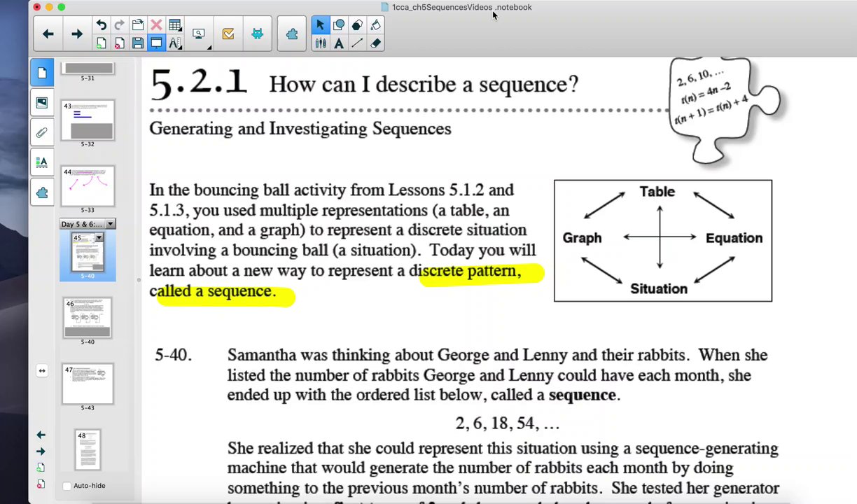Select the Fill paint bucket tool
Image resolution: width=857 pixels, height=504 pixels.
coord(376,25)
